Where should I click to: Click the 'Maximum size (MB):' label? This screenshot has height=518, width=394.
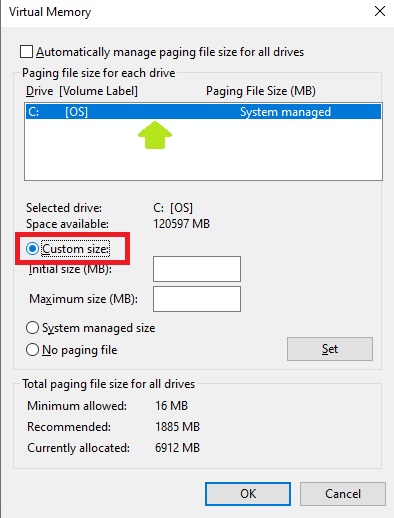[83, 299]
